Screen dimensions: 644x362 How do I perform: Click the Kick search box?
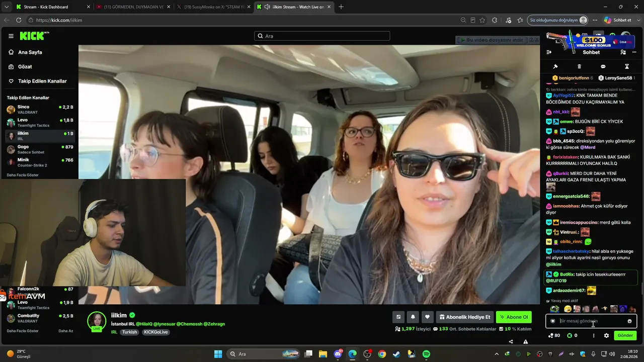click(322, 36)
